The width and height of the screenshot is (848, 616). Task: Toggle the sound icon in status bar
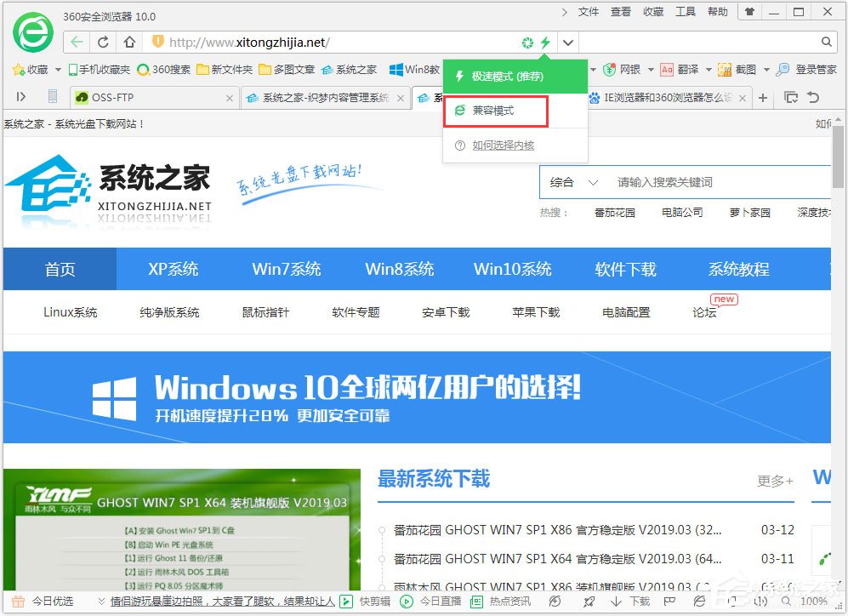[x=760, y=602]
